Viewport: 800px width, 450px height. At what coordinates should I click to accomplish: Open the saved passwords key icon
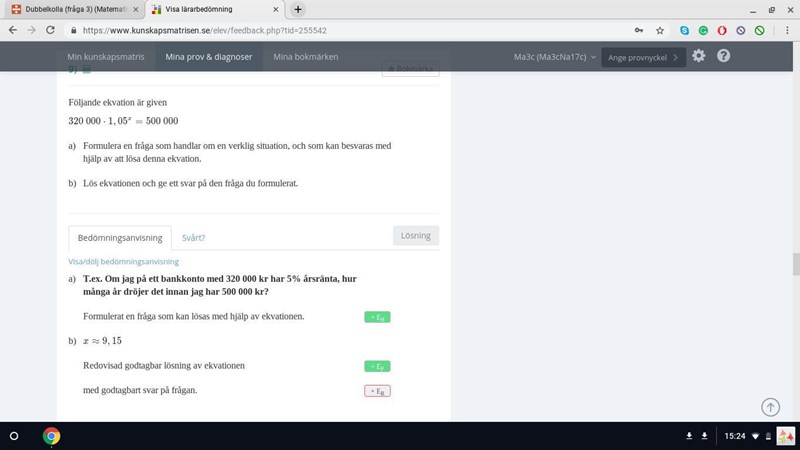(638, 30)
